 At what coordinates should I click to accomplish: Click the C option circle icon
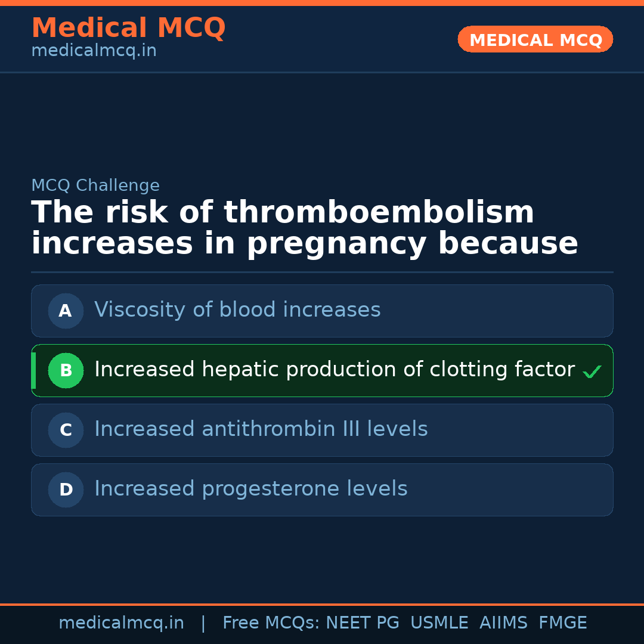click(x=66, y=430)
